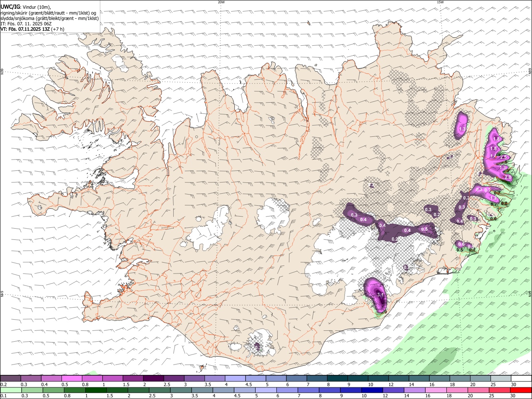Screen dimensions: 532x399
Task: Select the VT valid time 13Z (+7 h) line
Action: click(32, 29)
